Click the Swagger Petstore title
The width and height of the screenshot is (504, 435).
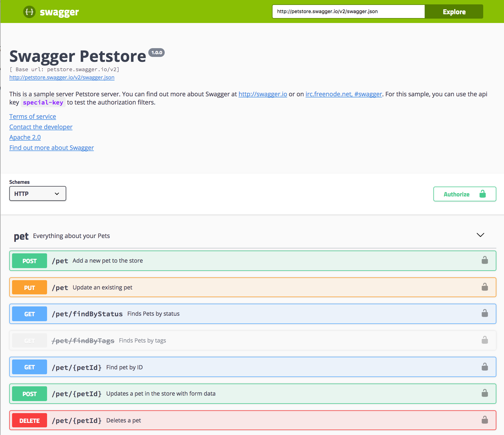78,56
